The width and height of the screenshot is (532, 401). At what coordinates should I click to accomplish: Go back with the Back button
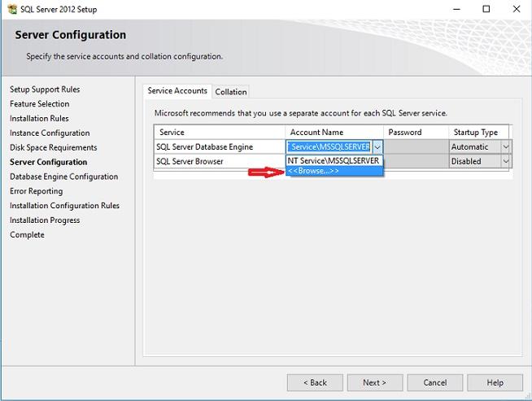[x=315, y=382]
